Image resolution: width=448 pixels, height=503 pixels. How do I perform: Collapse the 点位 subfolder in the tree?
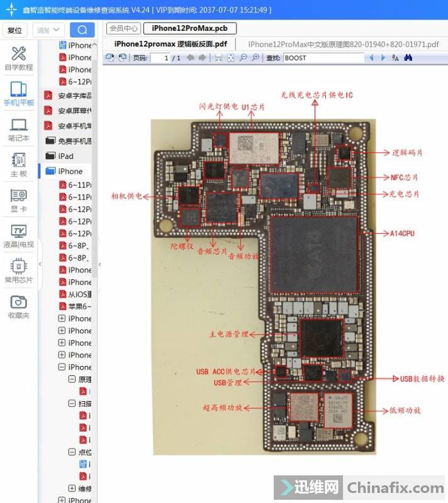(71, 452)
